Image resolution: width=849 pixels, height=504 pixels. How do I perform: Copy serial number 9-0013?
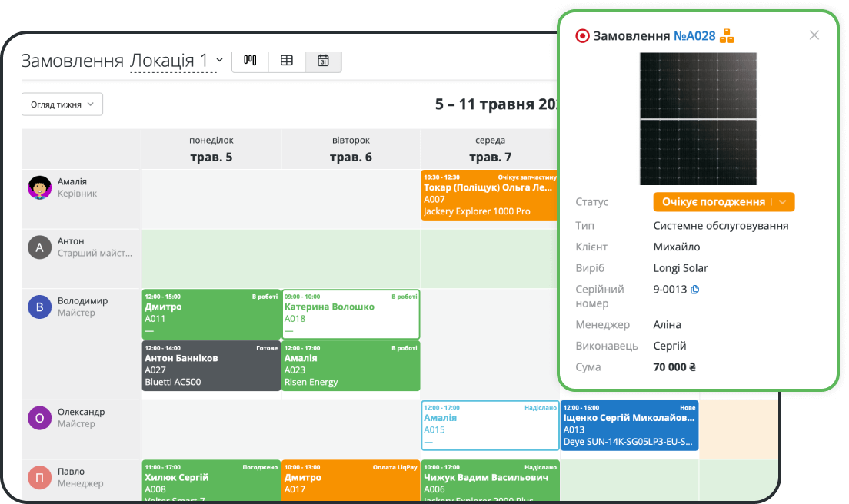[695, 290]
